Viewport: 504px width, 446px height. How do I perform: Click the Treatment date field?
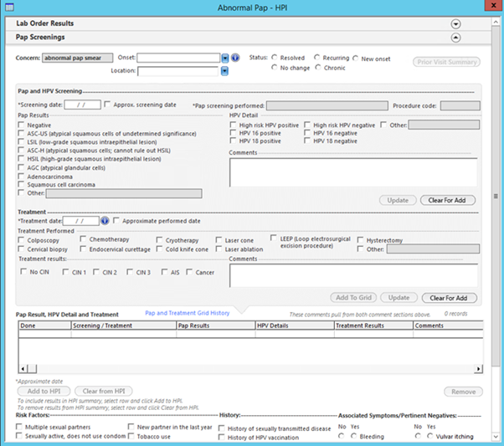pyautogui.click(x=80, y=221)
